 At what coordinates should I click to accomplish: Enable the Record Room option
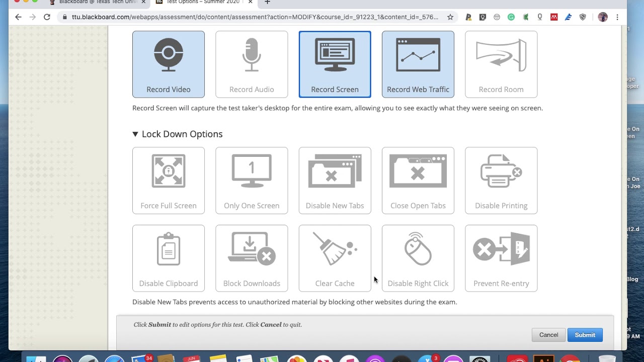click(501, 64)
